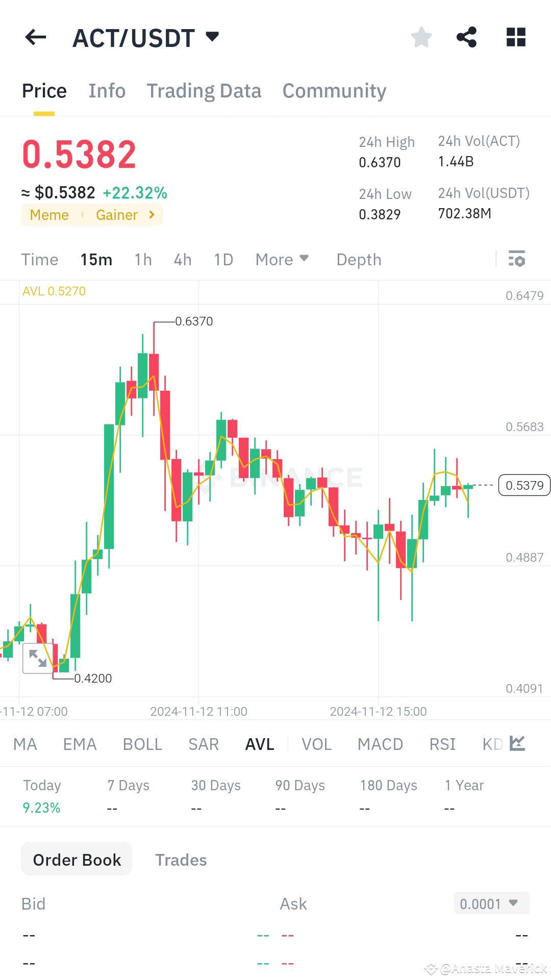Open the grid layout icon top right
Screen dimensions: 551x980
(515, 37)
